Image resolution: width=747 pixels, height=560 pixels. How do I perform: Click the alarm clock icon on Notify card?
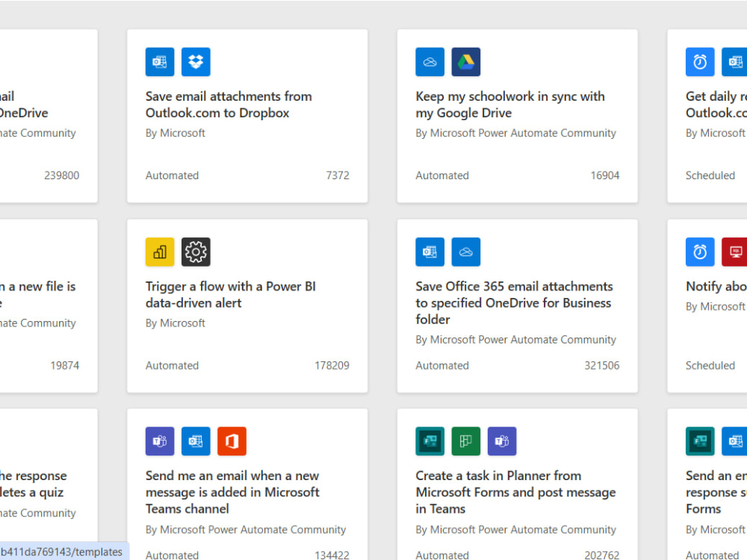tap(700, 252)
